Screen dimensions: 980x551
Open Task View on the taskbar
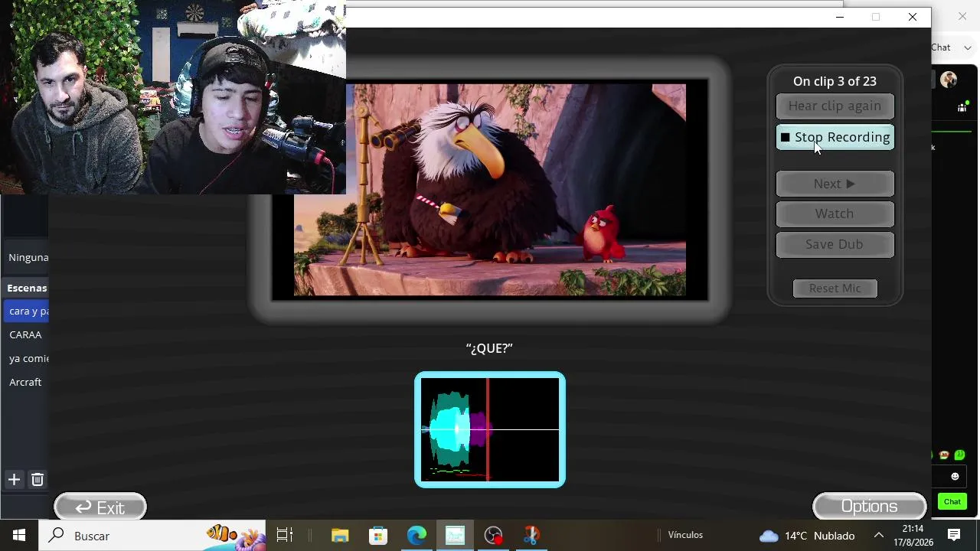tap(285, 536)
